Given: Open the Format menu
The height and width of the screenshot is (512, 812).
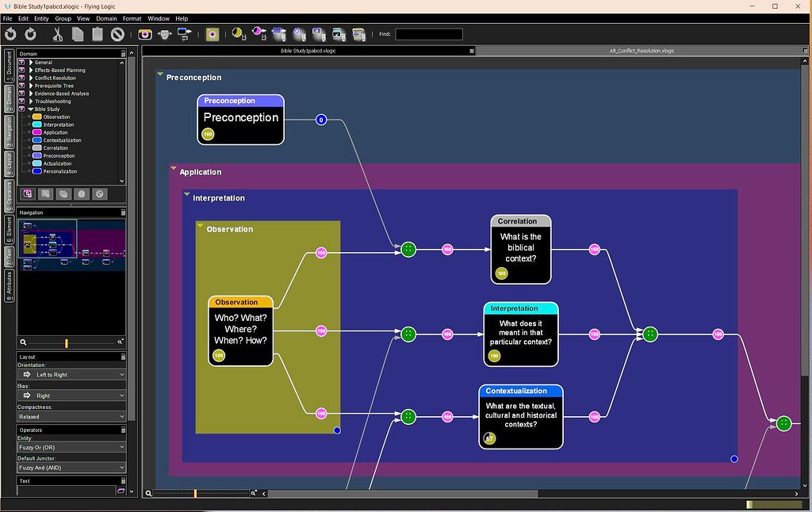Looking at the screenshot, I should pyautogui.click(x=132, y=18).
